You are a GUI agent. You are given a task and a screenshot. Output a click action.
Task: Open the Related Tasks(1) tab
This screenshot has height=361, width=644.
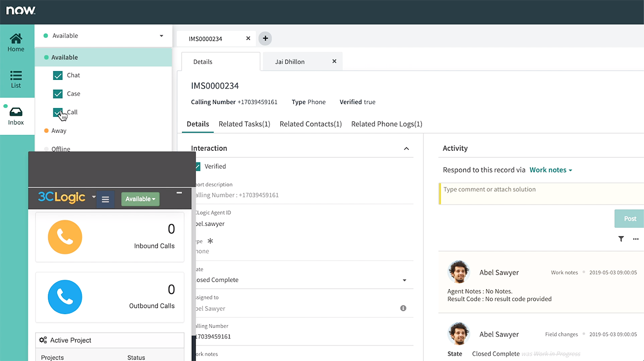point(244,124)
